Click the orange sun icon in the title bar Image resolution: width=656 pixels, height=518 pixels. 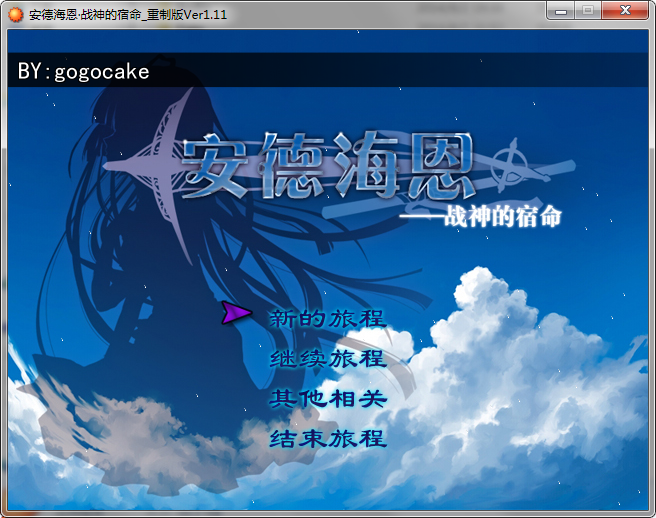(15, 15)
